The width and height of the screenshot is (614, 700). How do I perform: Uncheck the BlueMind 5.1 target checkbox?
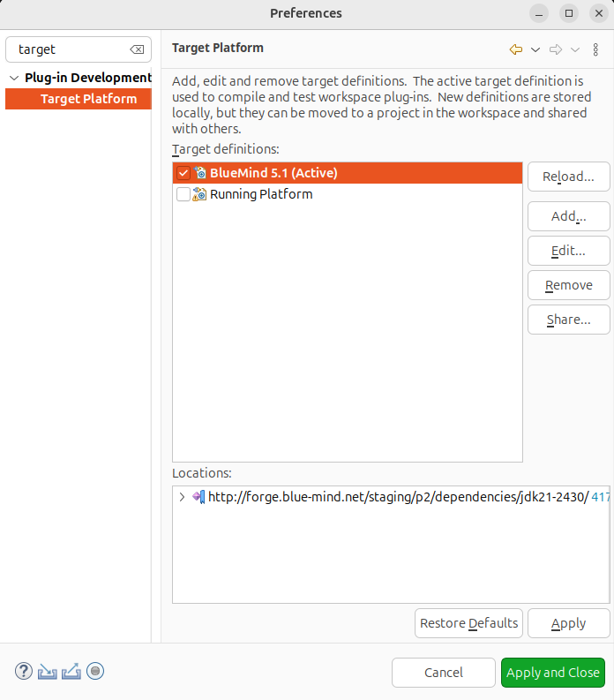183,173
